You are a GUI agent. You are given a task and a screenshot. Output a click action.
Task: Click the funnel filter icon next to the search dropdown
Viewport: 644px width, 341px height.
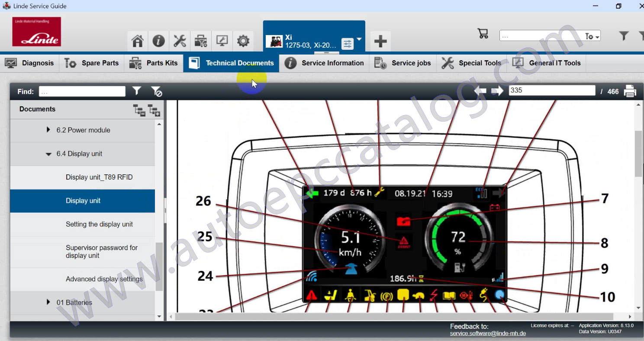pos(624,36)
